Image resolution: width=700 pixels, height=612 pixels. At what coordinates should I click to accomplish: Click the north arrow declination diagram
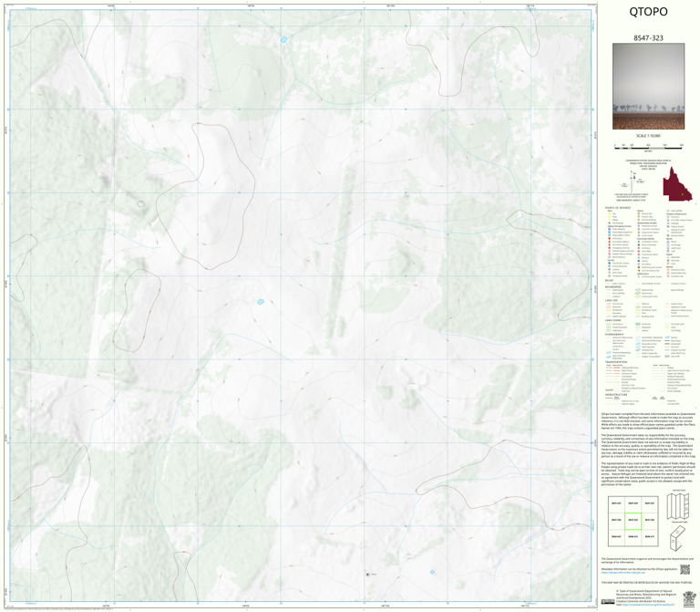633,182
